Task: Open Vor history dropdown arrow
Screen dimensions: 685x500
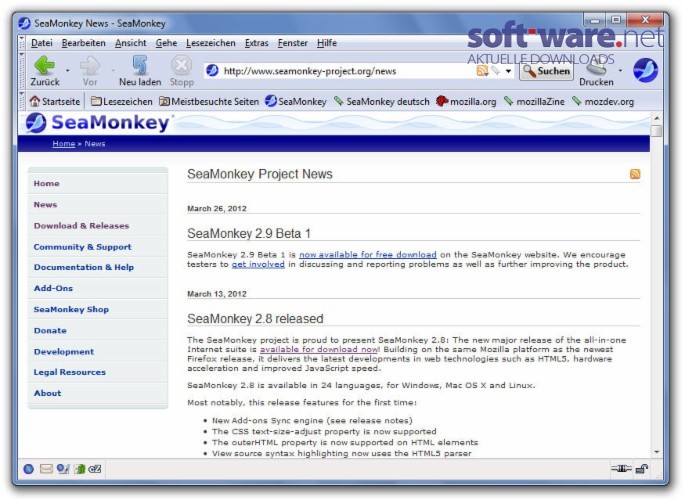Action: pos(113,70)
